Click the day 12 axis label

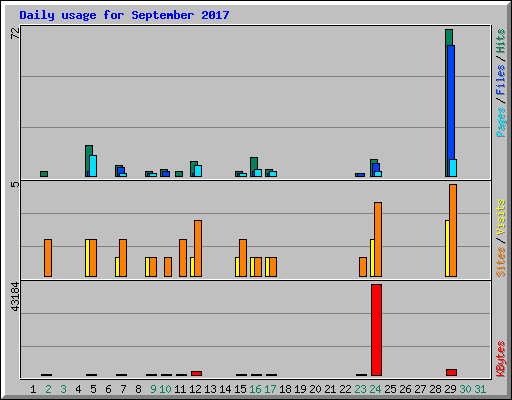195,389
